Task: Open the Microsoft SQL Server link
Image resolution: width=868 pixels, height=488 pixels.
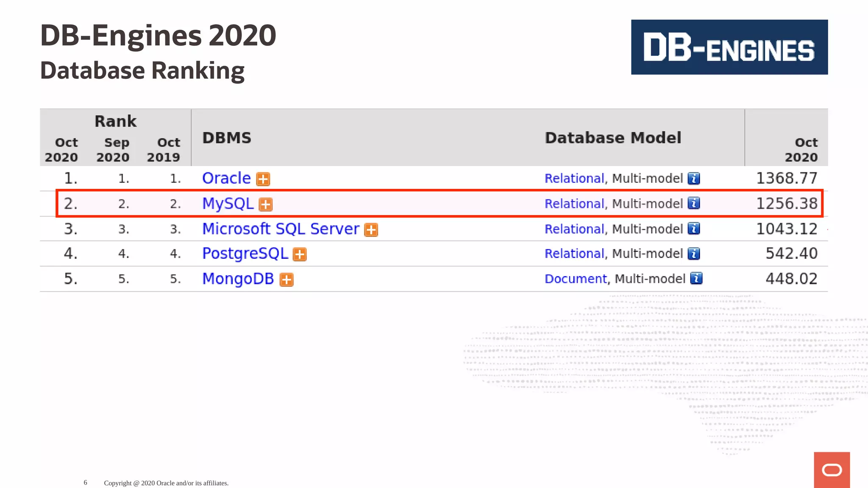Action: [281, 229]
